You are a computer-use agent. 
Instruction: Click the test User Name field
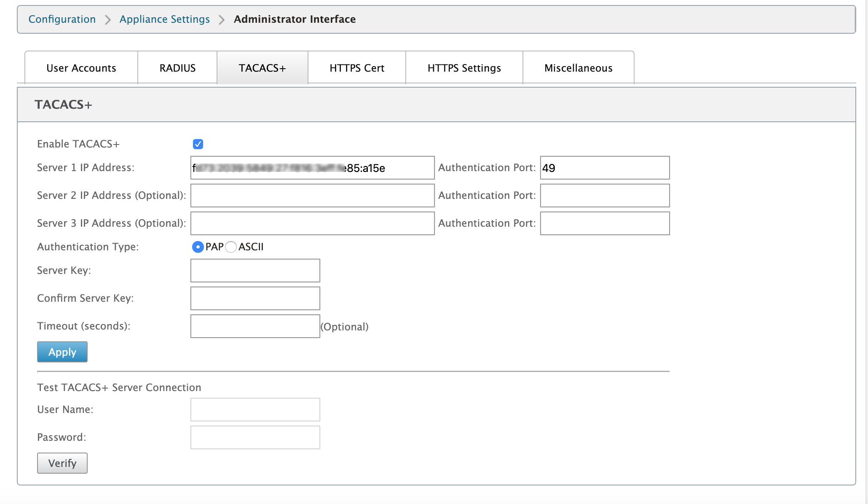click(255, 410)
